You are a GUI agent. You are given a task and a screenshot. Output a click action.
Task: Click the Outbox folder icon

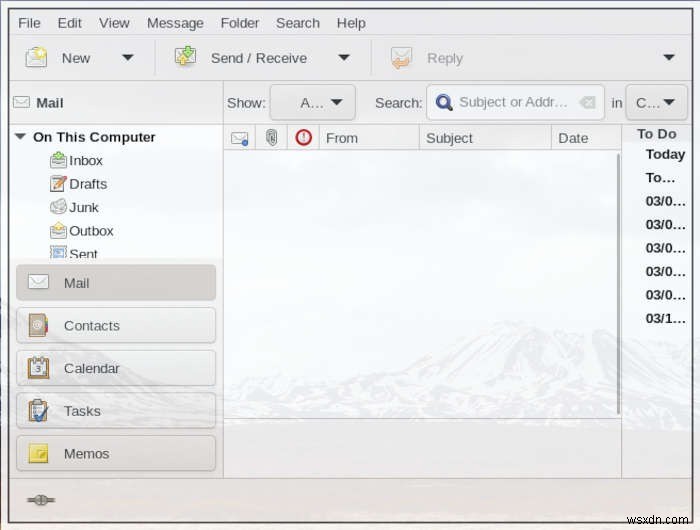point(58,230)
